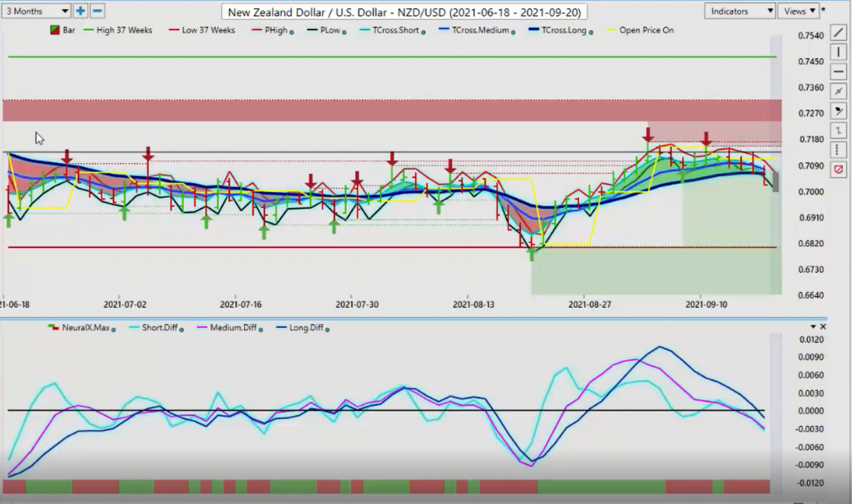Click the TCross.Long legend label
Screen dimensions: 852x504
(x=564, y=31)
